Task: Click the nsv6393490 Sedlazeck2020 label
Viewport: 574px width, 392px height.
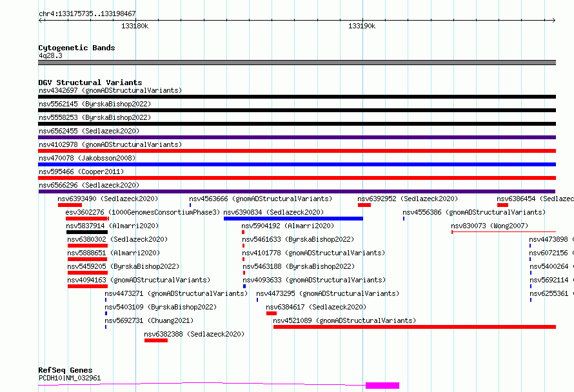Action: pyautogui.click(x=108, y=199)
